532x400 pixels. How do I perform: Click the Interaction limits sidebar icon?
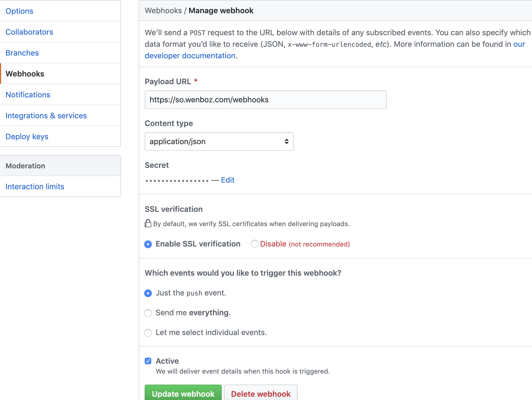coord(34,186)
